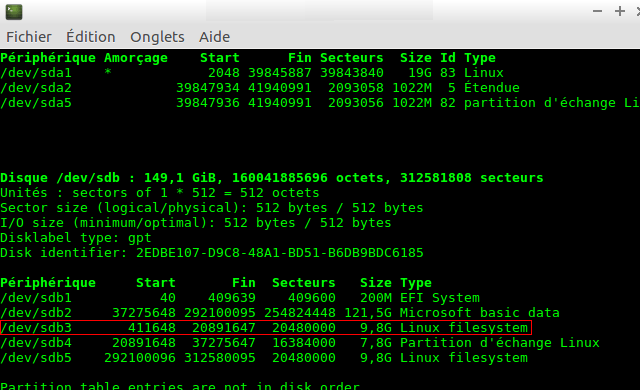Click the /dev/sdb1 EFI System line

[x=240, y=298]
